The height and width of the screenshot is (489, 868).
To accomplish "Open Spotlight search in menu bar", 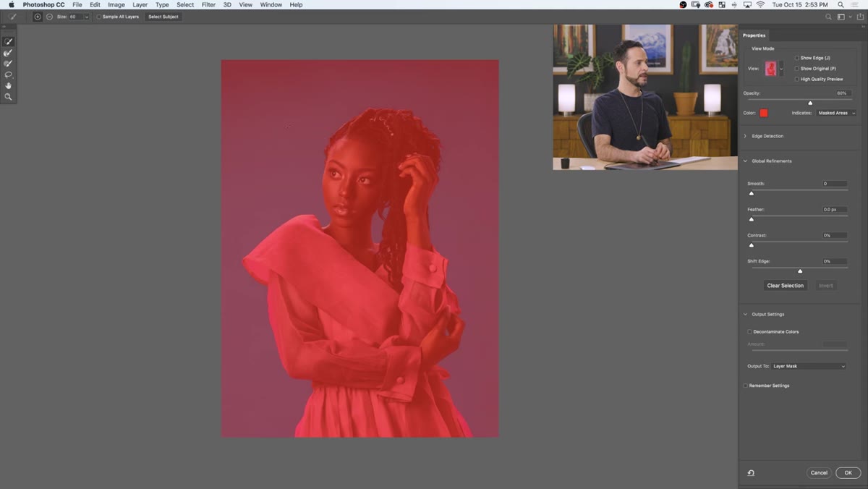I will click(x=841, y=4).
